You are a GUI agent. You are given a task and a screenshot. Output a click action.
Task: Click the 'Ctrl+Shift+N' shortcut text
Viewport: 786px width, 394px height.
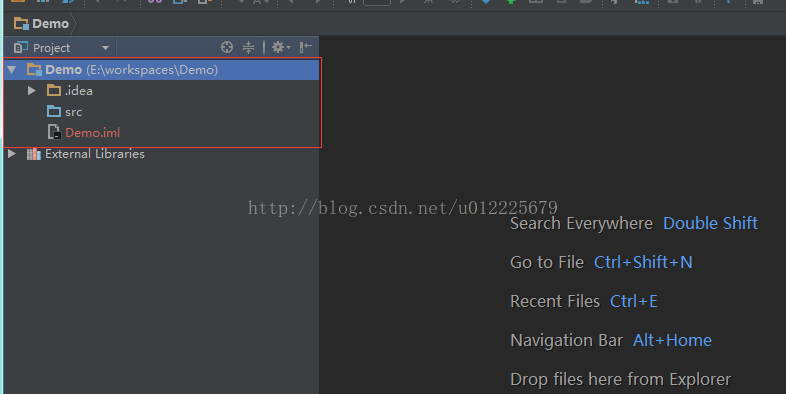coord(643,262)
